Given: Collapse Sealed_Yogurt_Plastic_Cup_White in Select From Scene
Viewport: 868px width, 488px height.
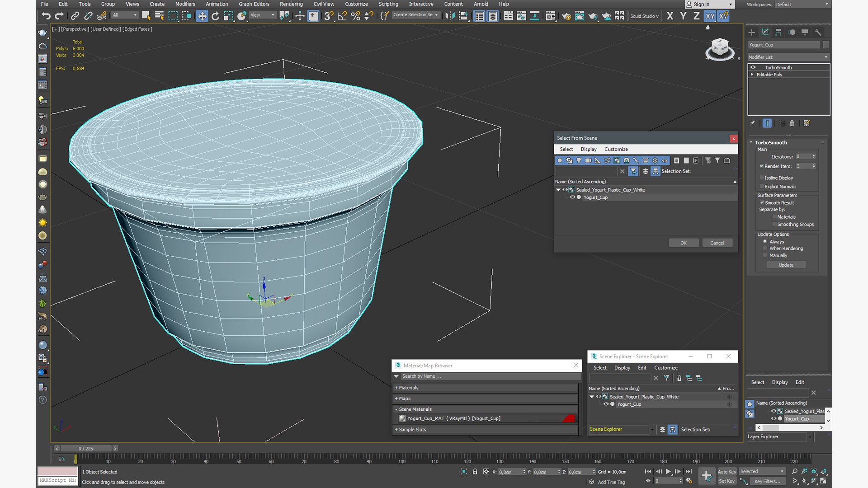Looking at the screenshot, I should point(558,190).
